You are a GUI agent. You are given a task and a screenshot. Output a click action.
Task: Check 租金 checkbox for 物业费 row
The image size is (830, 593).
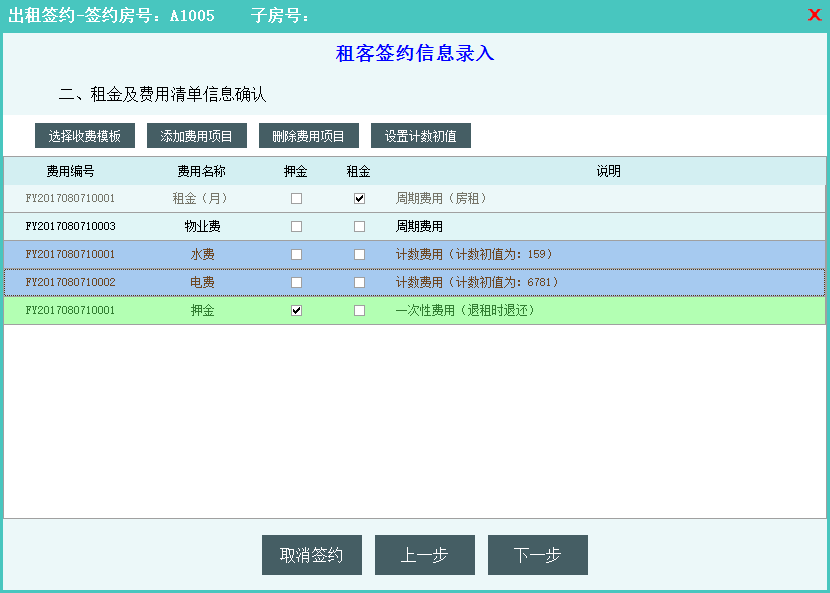point(359,227)
